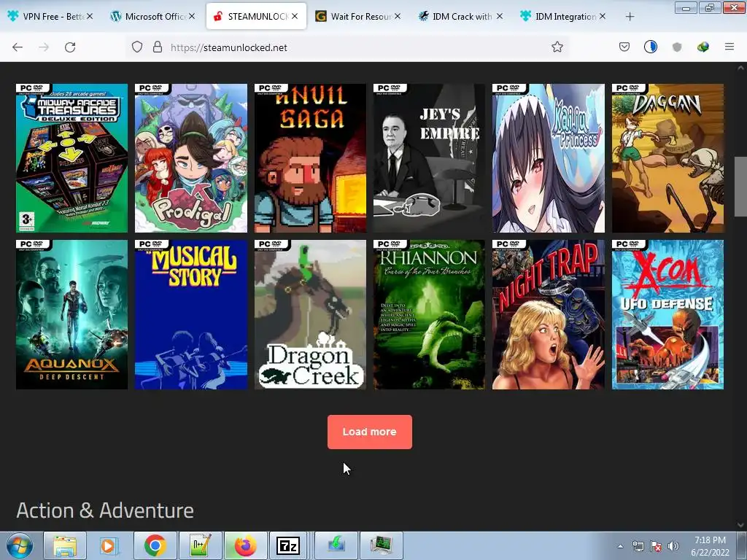The height and width of the screenshot is (560, 747).
Task: Reload the current page
Action: pos(70,47)
